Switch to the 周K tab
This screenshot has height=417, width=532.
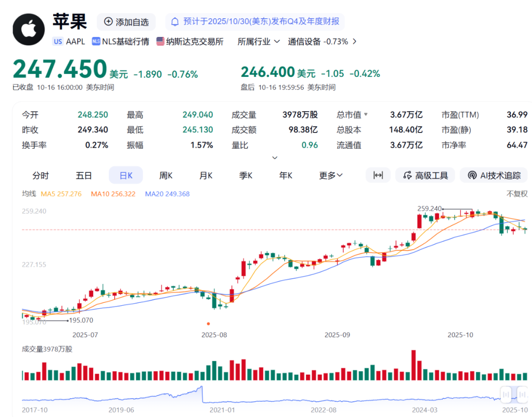click(166, 175)
